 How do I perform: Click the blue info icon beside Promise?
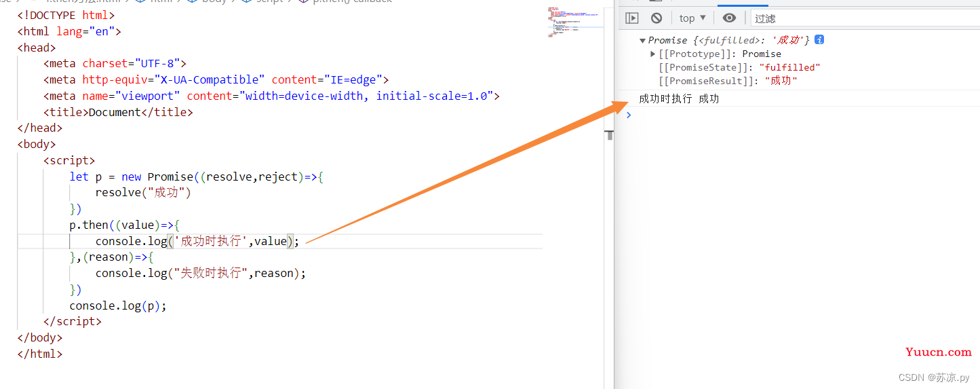819,39
